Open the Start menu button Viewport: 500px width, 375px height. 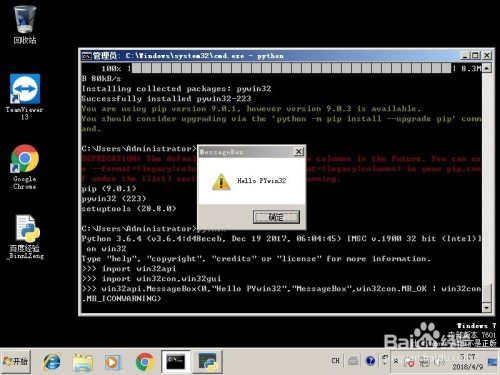[16, 361]
